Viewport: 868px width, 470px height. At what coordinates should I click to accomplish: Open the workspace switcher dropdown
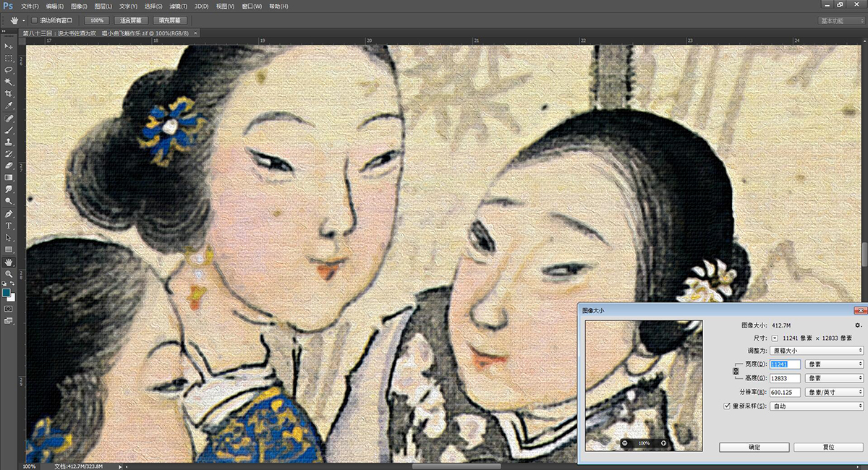(x=841, y=21)
